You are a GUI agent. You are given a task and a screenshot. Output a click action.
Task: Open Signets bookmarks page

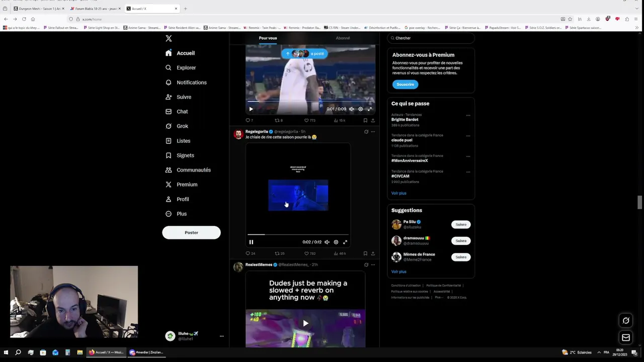click(180, 155)
